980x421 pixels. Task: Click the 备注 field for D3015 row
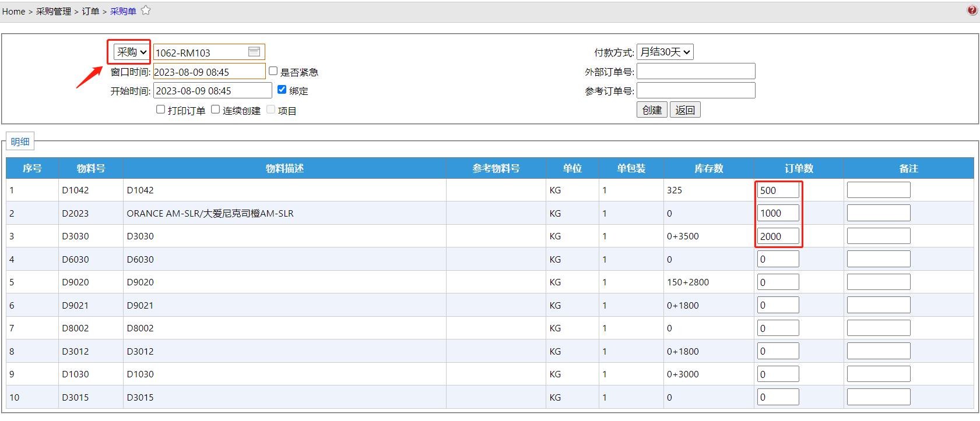pyautogui.click(x=878, y=397)
